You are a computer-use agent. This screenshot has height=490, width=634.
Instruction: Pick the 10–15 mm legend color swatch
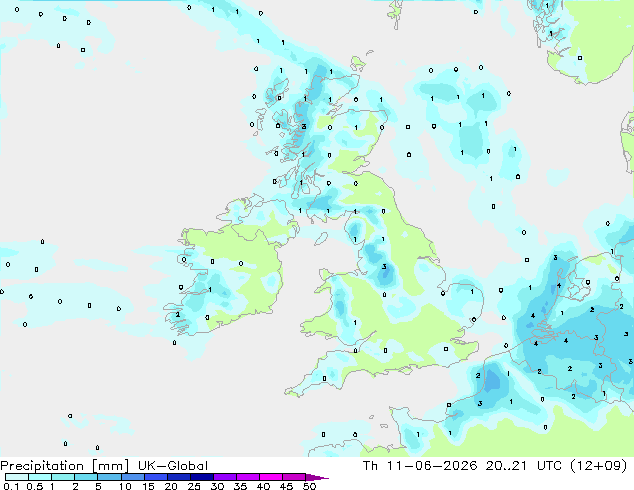pyautogui.click(x=132, y=477)
